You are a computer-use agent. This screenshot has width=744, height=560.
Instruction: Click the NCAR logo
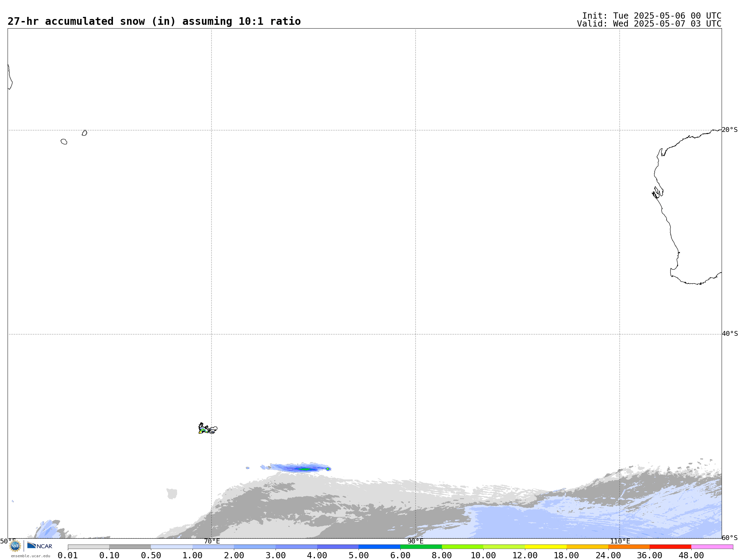tap(40, 546)
